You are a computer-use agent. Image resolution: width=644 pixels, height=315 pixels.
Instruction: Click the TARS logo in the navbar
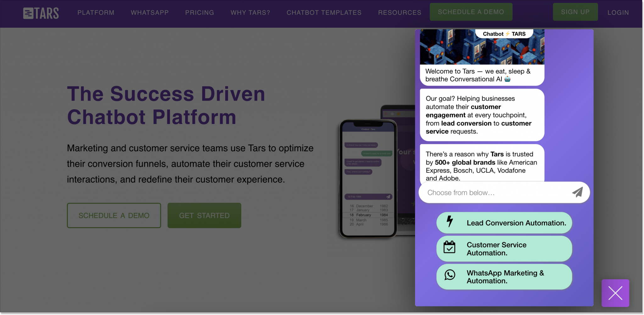click(41, 13)
